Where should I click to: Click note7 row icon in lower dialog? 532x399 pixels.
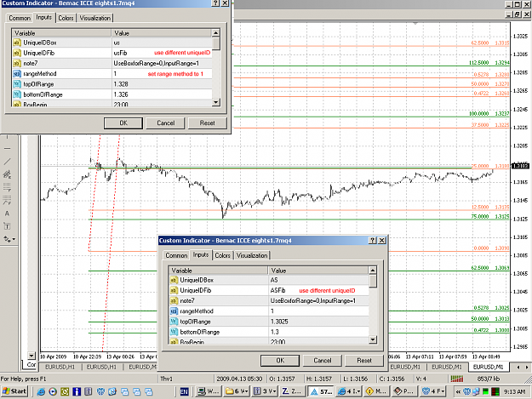coord(174,300)
